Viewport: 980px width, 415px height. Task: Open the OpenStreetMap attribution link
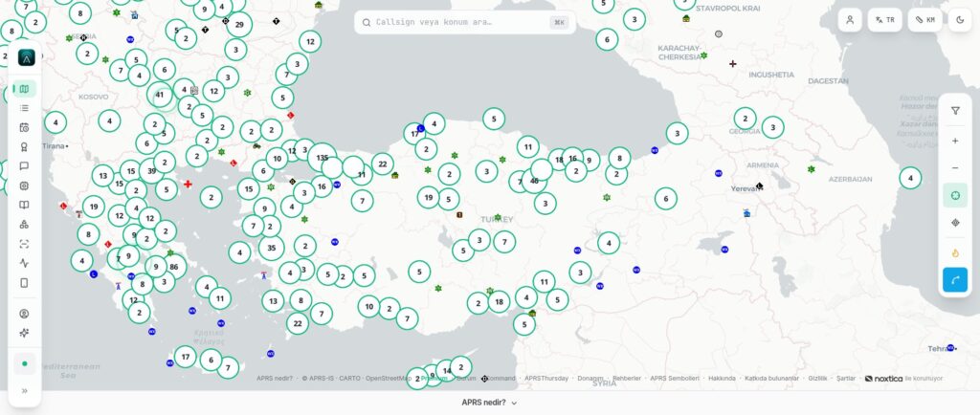[x=389, y=378]
